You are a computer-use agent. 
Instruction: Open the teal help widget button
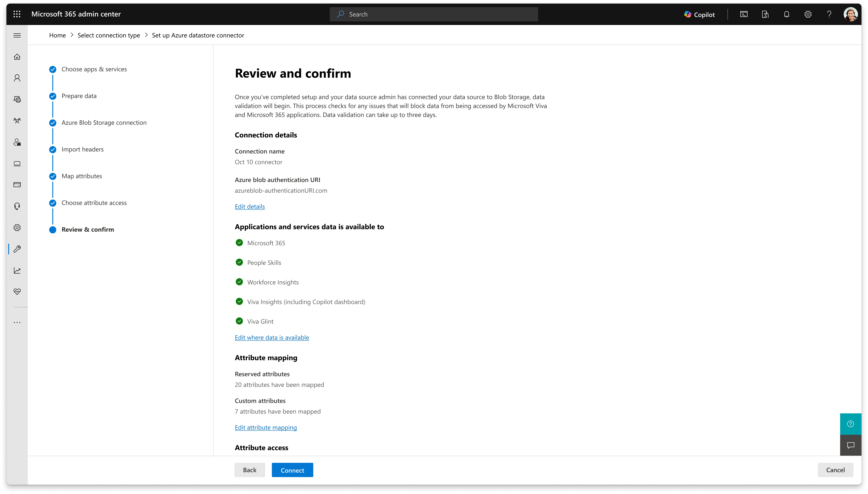click(850, 424)
